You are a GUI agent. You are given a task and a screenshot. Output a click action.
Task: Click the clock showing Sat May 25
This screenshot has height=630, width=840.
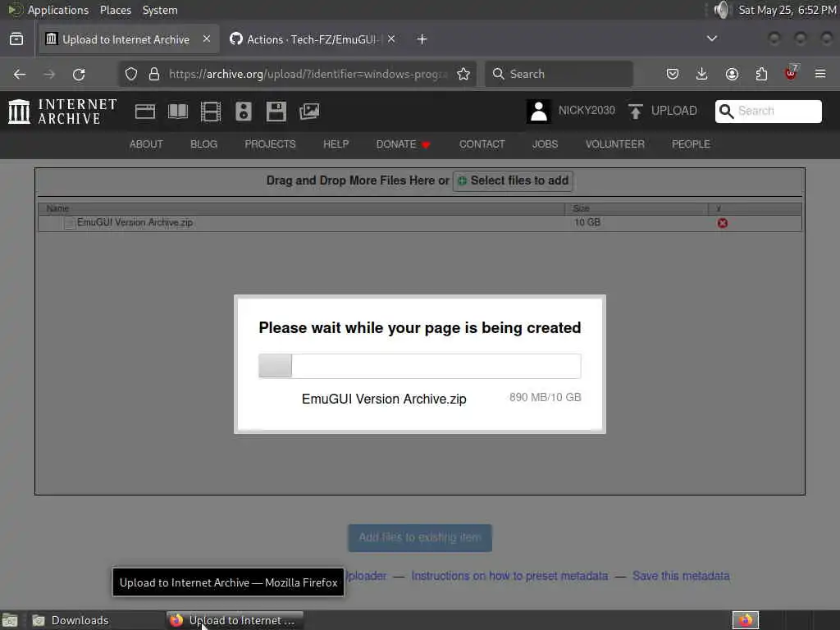click(787, 10)
